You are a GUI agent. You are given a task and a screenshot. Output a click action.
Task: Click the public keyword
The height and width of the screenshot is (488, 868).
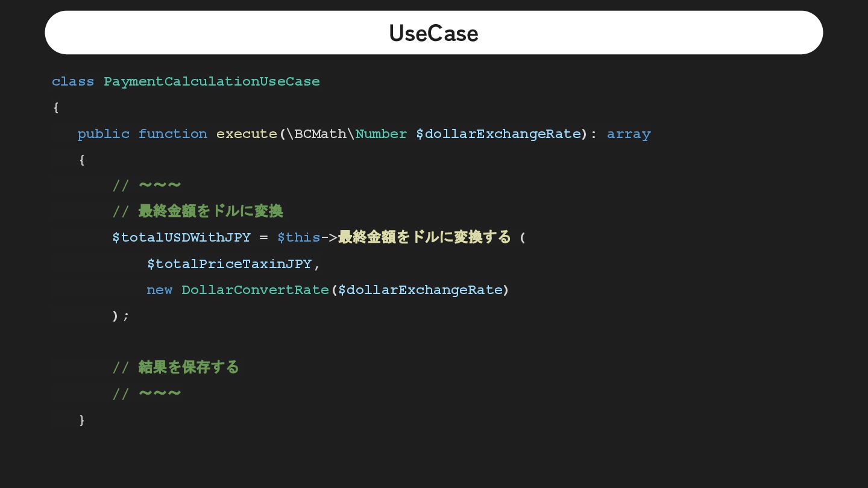click(103, 134)
